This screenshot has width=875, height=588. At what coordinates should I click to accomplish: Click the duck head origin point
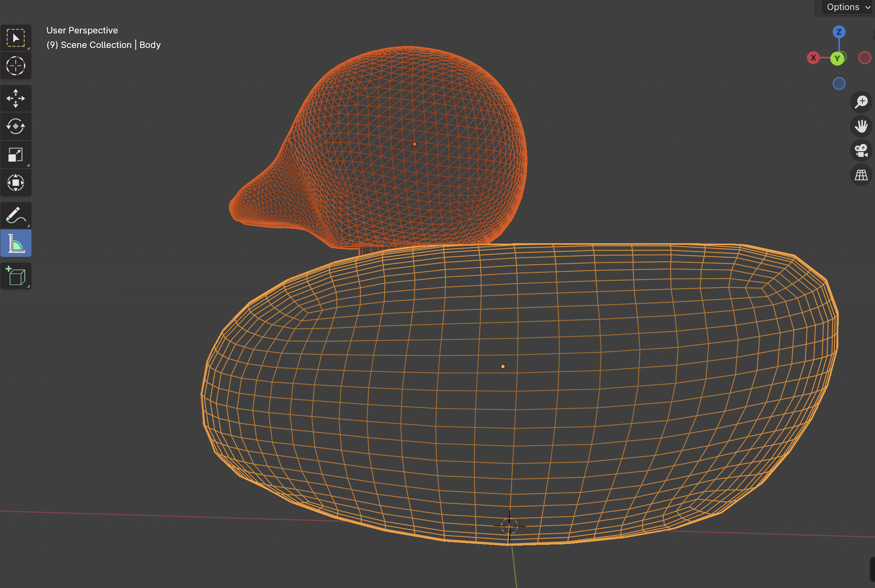pos(414,144)
